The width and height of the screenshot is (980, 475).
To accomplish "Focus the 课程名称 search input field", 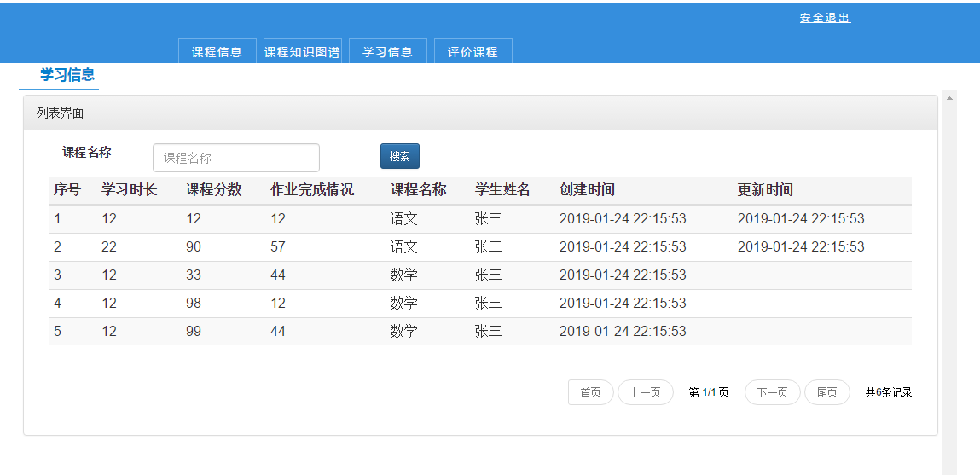I will (x=235, y=158).
